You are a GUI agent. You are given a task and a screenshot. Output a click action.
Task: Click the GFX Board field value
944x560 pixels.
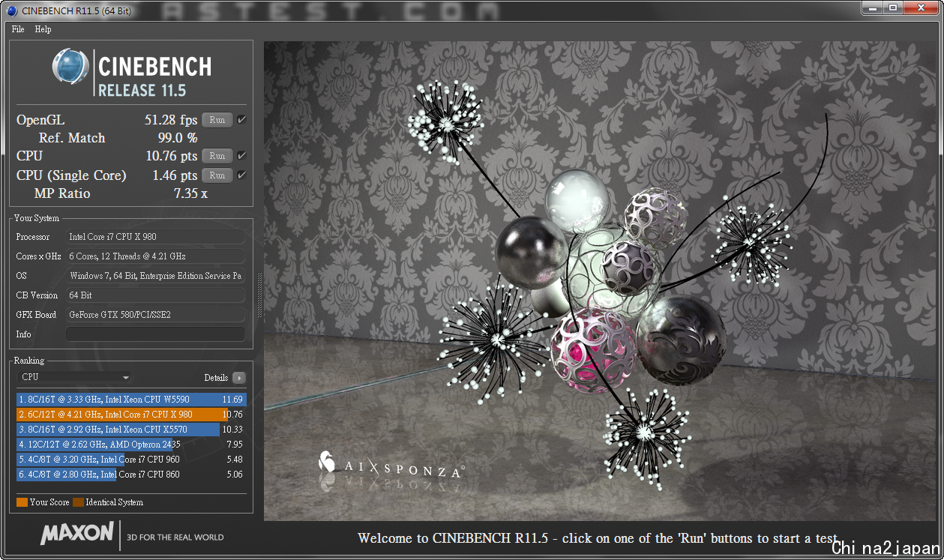[x=155, y=315]
